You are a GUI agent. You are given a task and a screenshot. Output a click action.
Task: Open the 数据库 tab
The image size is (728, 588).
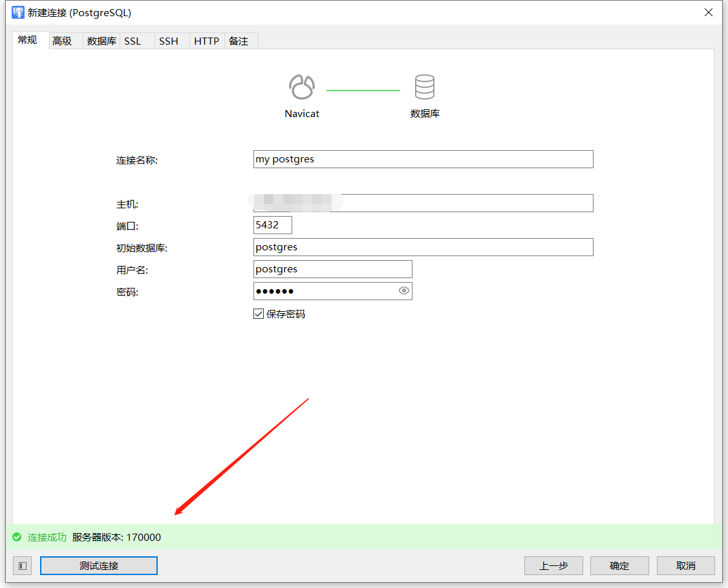point(102,41)
